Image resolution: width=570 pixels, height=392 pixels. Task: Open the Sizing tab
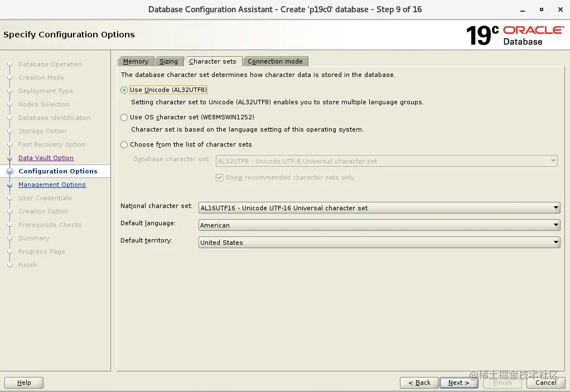(x=168, y=61)
